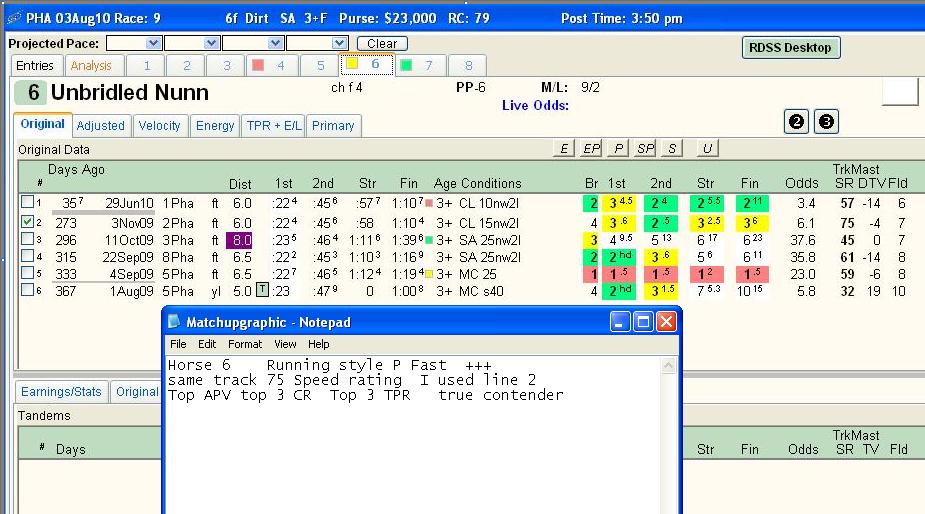Image resolution: width=925 pixels, height=514 pixels.
Task: Click the RDSS app icon in the title bar
Action: [x=14, y=18]
